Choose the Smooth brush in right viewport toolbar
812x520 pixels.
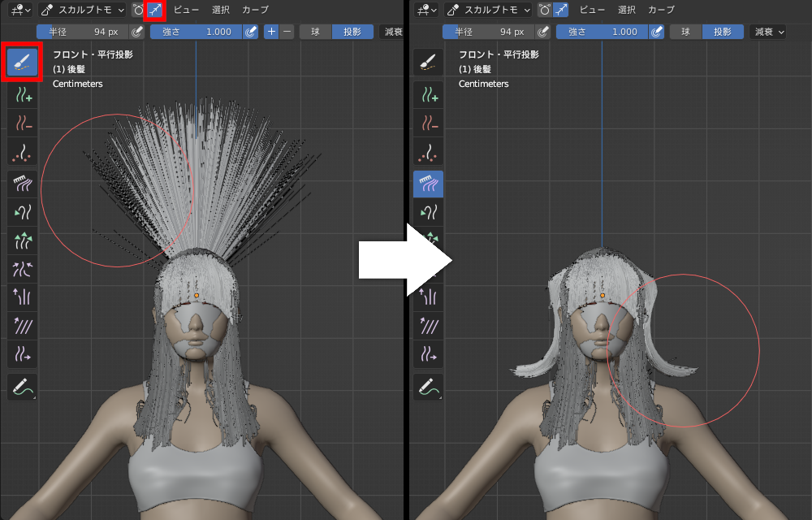coord(428,327)
